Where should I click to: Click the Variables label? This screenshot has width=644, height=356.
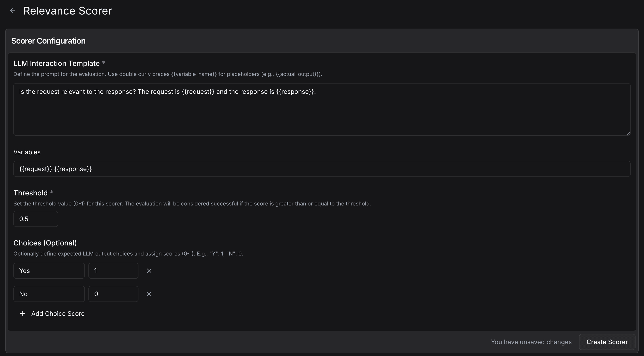[27, 152]
